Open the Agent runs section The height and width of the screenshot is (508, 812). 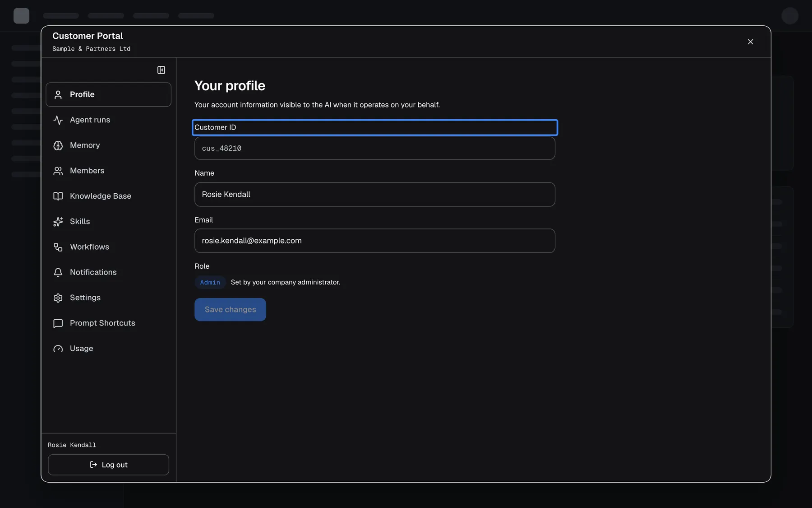(x=108, y=120)
